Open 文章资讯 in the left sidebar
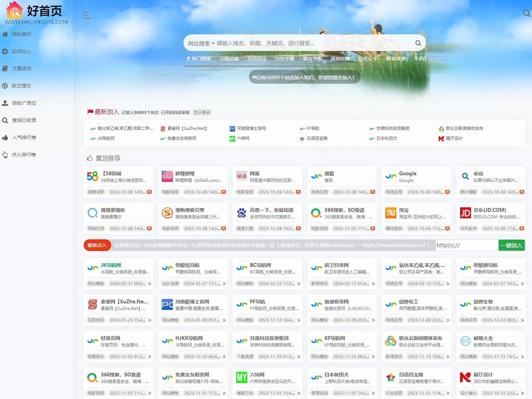The height and width of the screenshot is (399, 532). [22, 69]
